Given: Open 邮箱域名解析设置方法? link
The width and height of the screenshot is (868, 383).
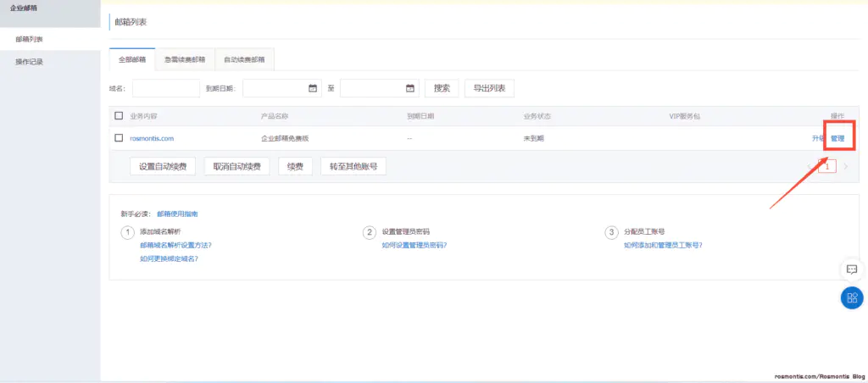Looking at the screenshot, I should pos(176,245).
